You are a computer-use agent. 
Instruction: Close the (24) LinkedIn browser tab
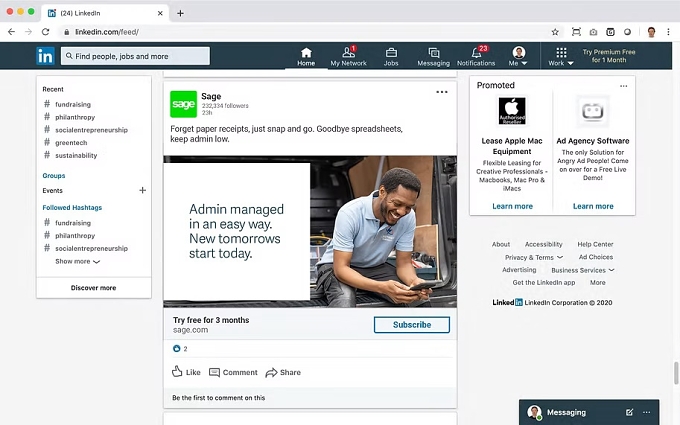pos(160,13)
